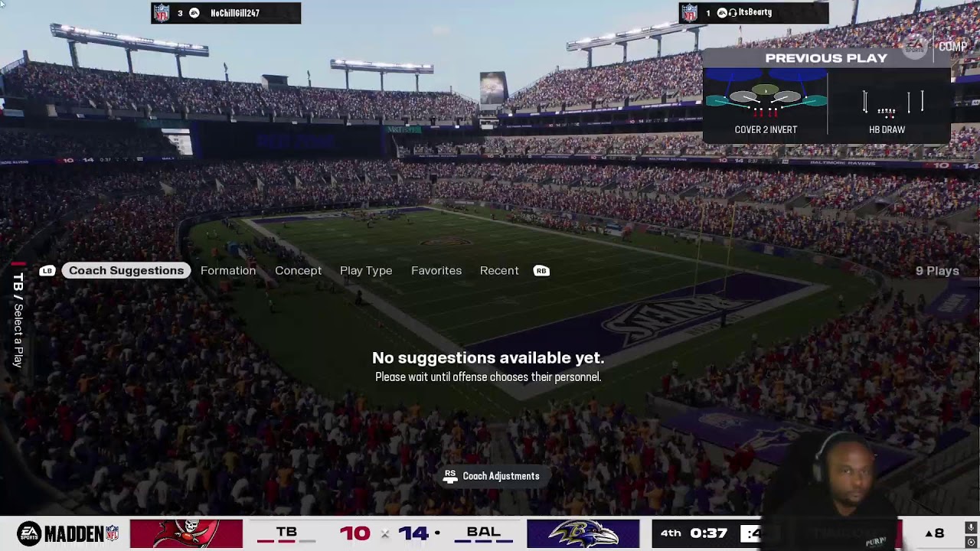The width and height of the screenshot is (980, 551).
Task: Click the BAL team abbreviation on scoreboard
Action: click(x=484, y=532)
